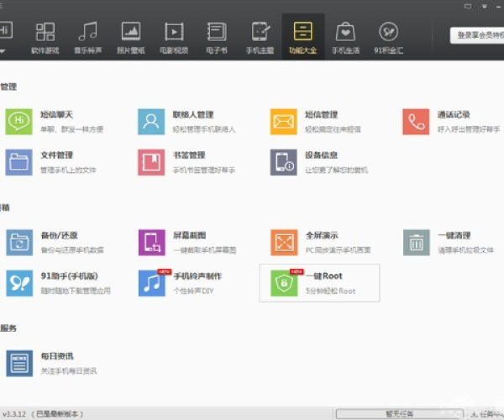504x420 pixels.
Task: Click PC同步演示手机画面 description text
Action: point(339,250)
